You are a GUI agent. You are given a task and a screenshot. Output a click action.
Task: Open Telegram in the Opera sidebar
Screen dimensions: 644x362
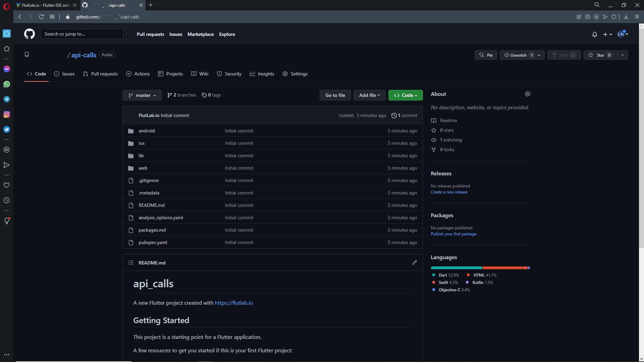point(7,99)
